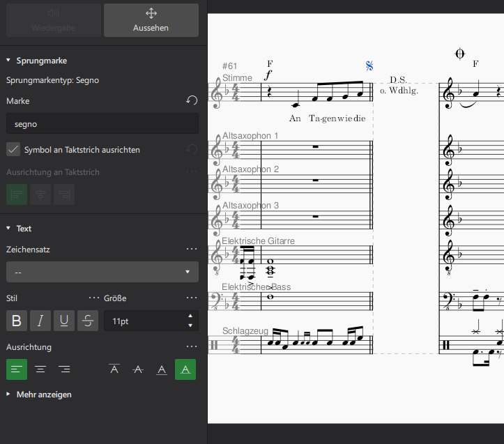504x444 pixels.
Task: Reset the Marke field to default
Action: (x=192, y=101)
